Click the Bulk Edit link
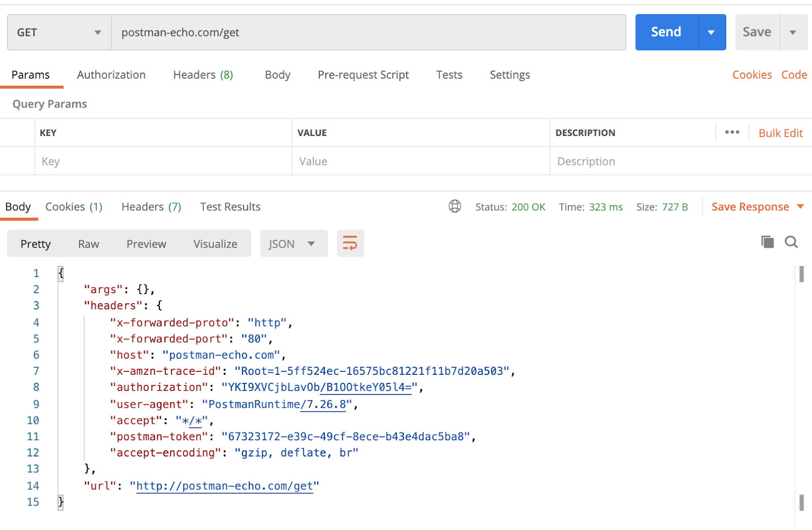 click(781, 133)
